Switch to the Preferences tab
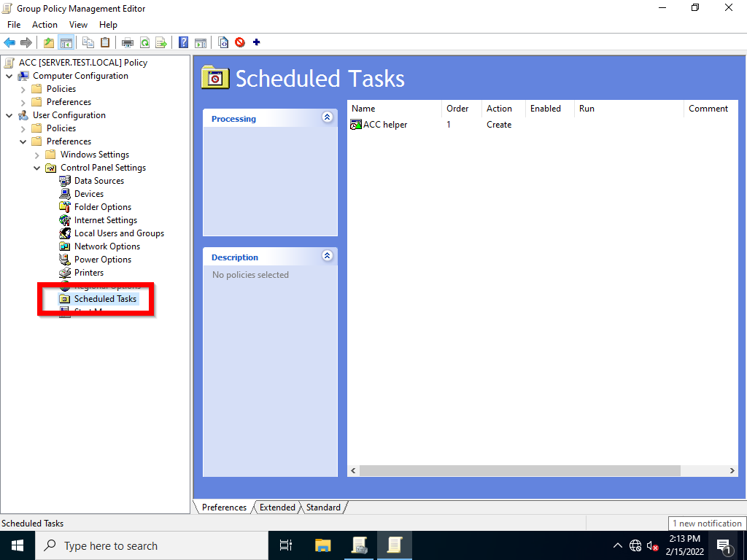This screenshot has width=747, height=560. (224, 507)
